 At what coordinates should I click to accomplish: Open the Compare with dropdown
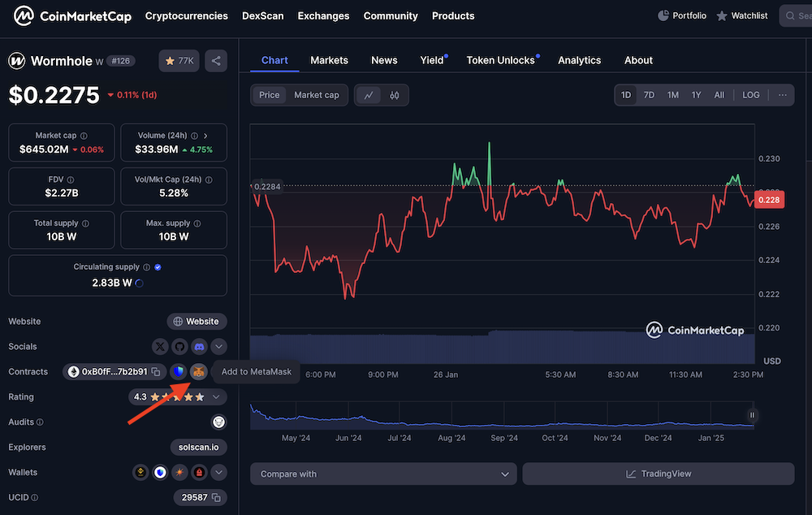point(382,474)
